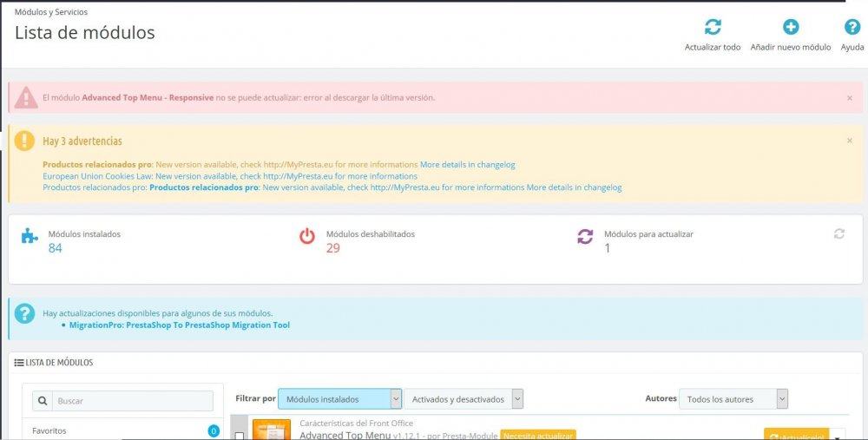This screenshot has height=440, width=868.
Task: Open the Módulos instalados filter dropdown
Action: coord(340,399)
